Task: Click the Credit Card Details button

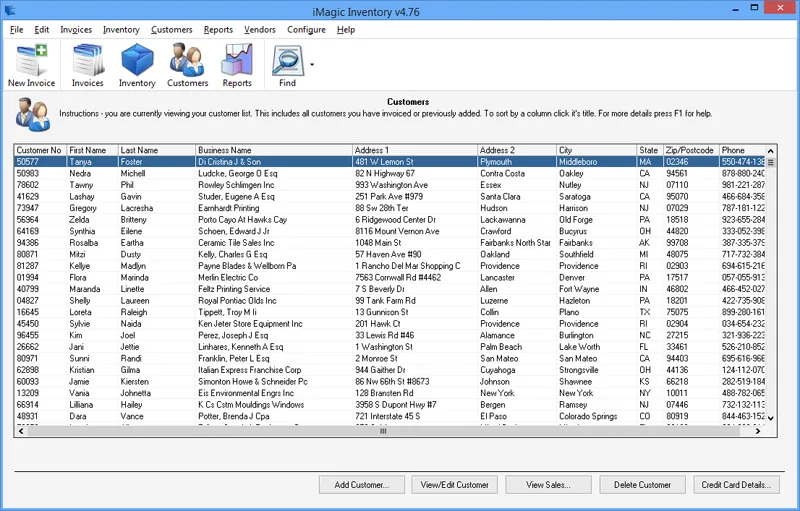Action: click(x=736, y=485)
